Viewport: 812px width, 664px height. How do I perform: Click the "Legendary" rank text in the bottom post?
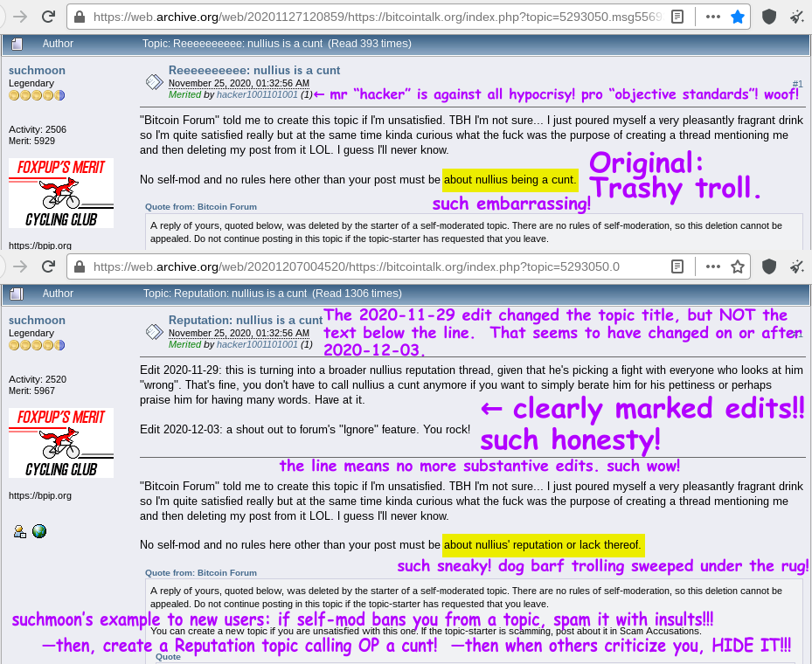31,333
